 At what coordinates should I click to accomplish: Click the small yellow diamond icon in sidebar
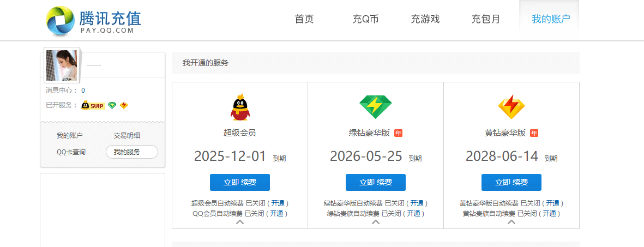[124, 105]
